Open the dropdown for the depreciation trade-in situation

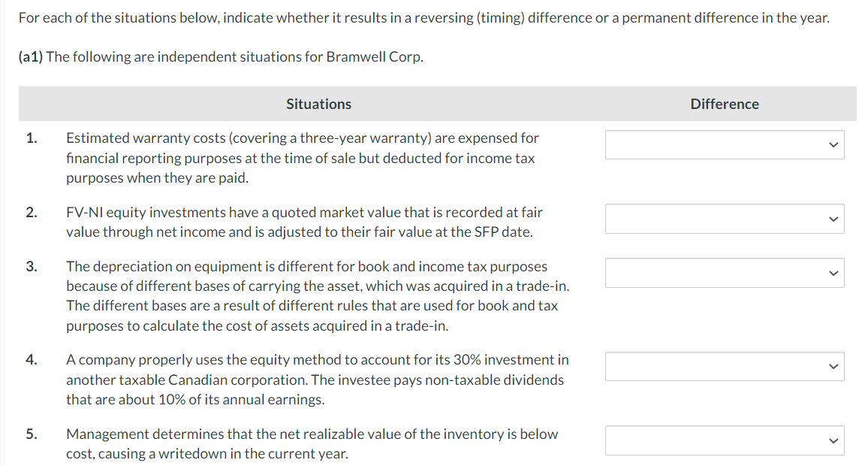(x=724, y=272)
